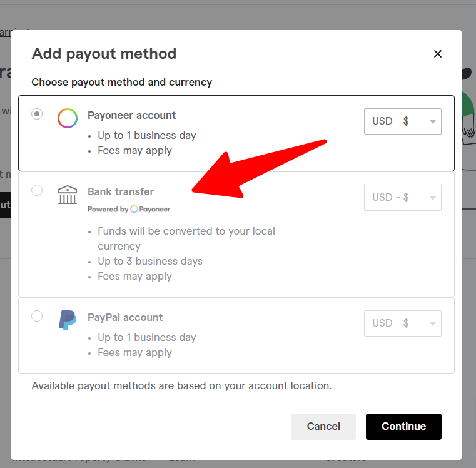Click the Continue button

(x=403, y=427)
